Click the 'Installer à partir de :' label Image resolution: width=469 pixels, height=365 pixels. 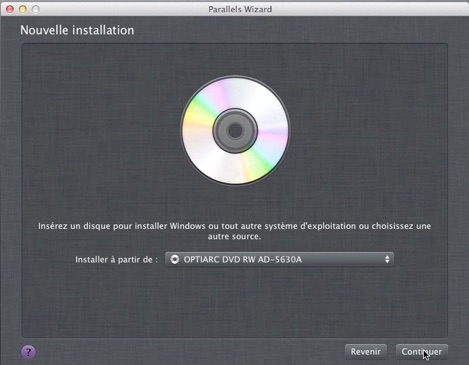pos(116,260)
